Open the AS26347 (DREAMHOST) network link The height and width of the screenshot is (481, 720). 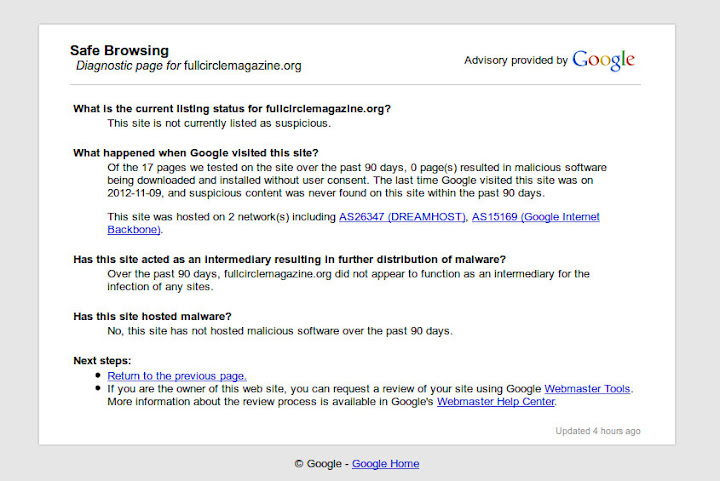[402, 217]
